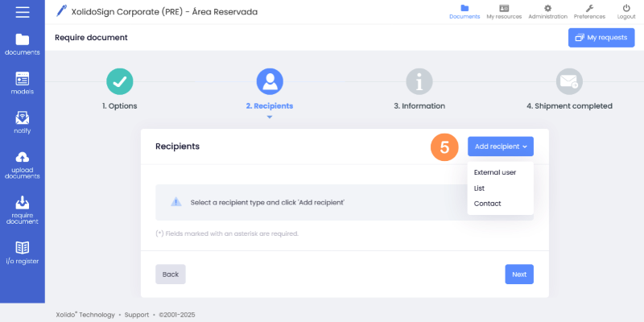Open the models section in sidebar
This screenshot has width=644, height=322.
point(22,83)
